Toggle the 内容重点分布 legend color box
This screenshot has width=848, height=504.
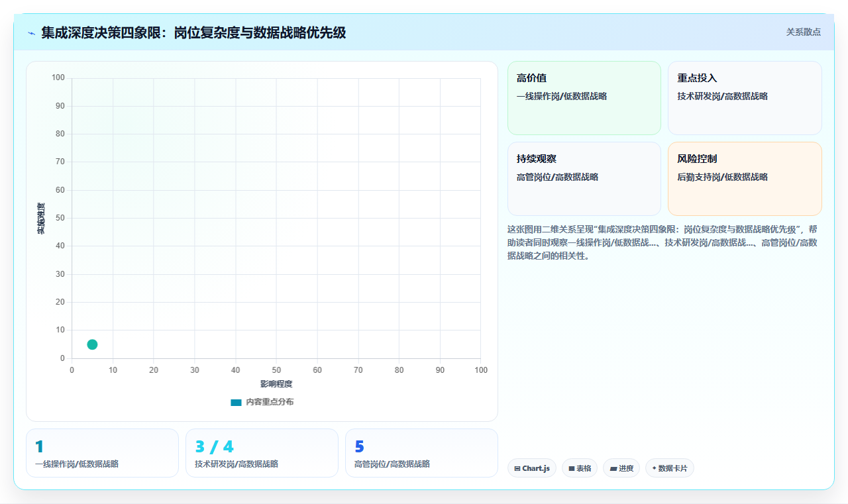(x=236, y=402)
